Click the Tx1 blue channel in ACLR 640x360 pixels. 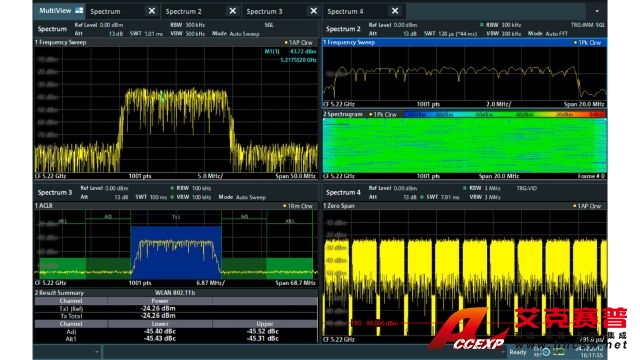coord(176,252)
